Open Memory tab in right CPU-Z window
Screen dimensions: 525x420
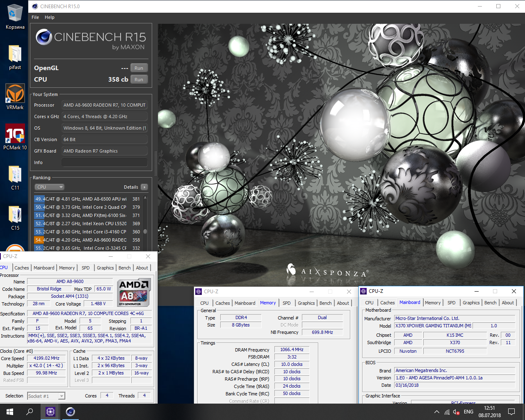[433, 303]
